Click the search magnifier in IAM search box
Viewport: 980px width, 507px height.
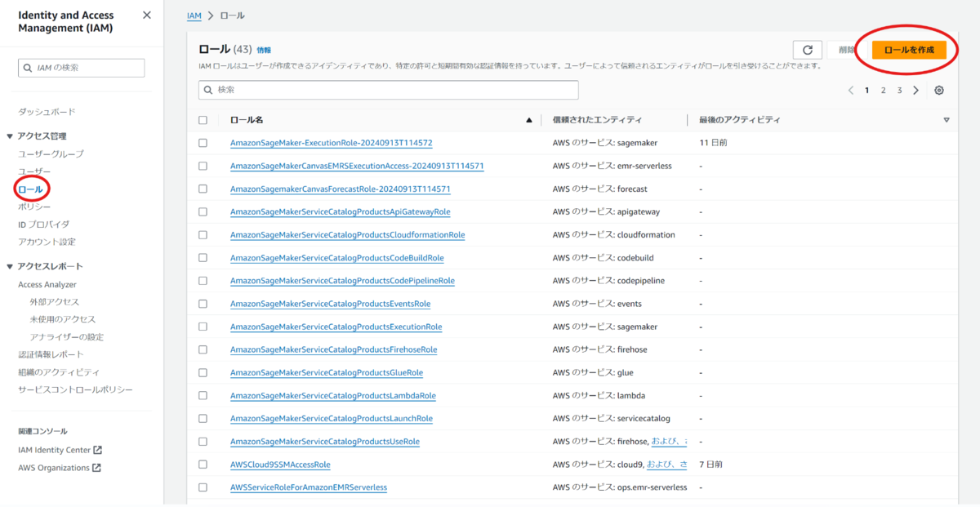coord(29,68)
